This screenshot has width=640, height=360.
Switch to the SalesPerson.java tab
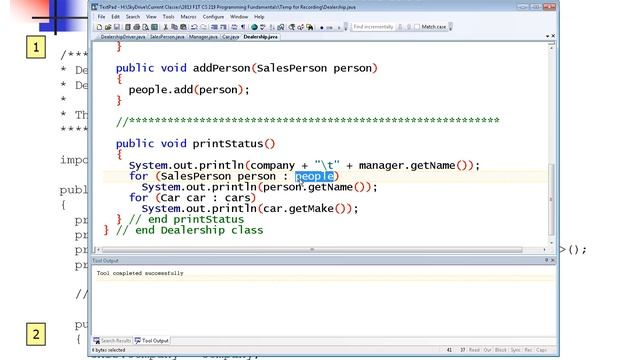167,37
